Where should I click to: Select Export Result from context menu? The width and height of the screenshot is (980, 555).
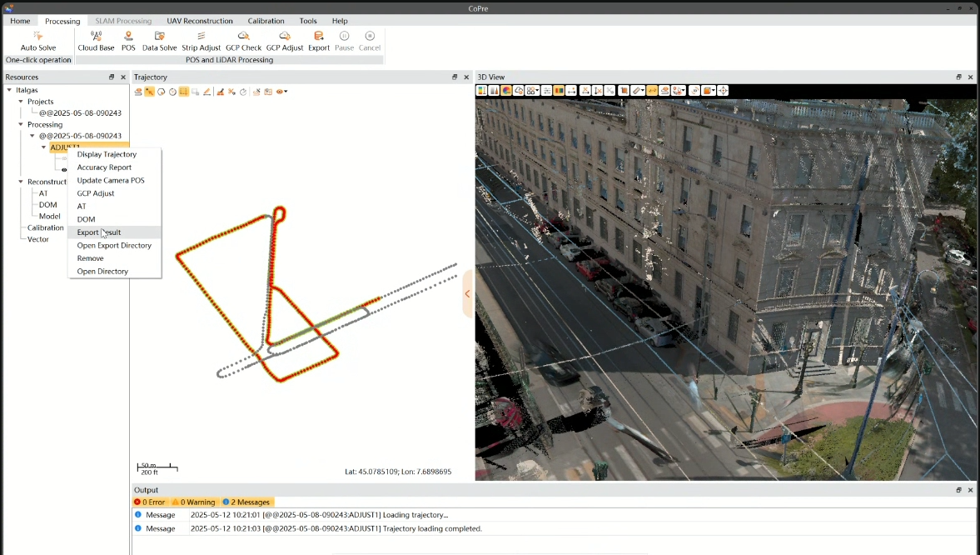(x=98, y=232)
